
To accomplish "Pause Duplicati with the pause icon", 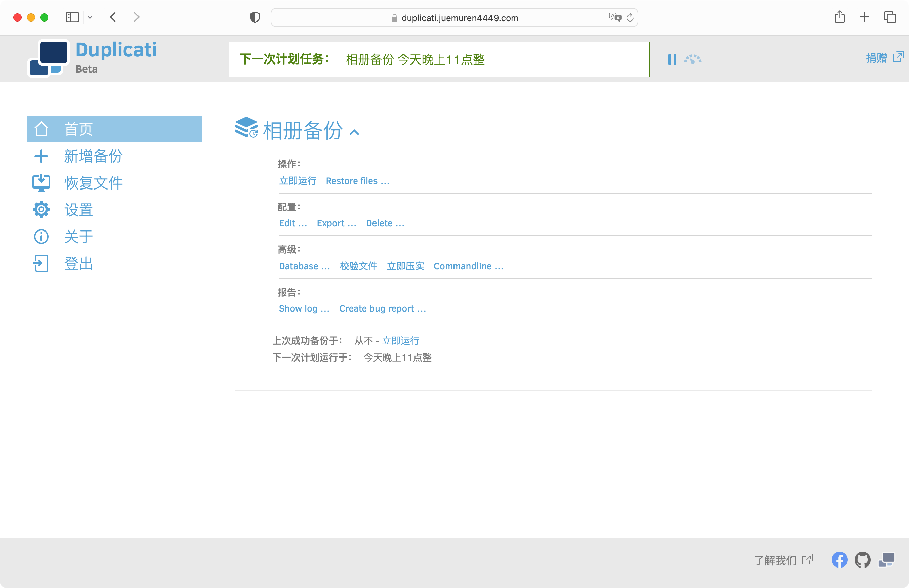I will (x=672, y=59).
